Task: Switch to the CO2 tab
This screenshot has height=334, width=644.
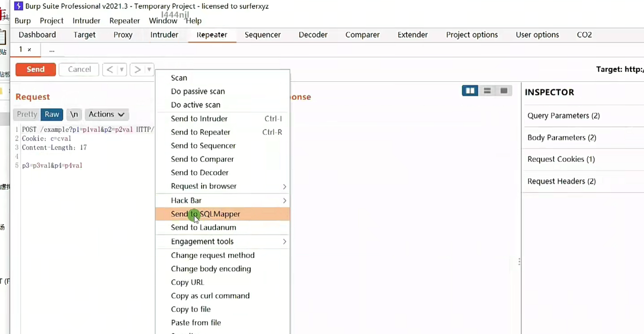Action: [584, 35]
